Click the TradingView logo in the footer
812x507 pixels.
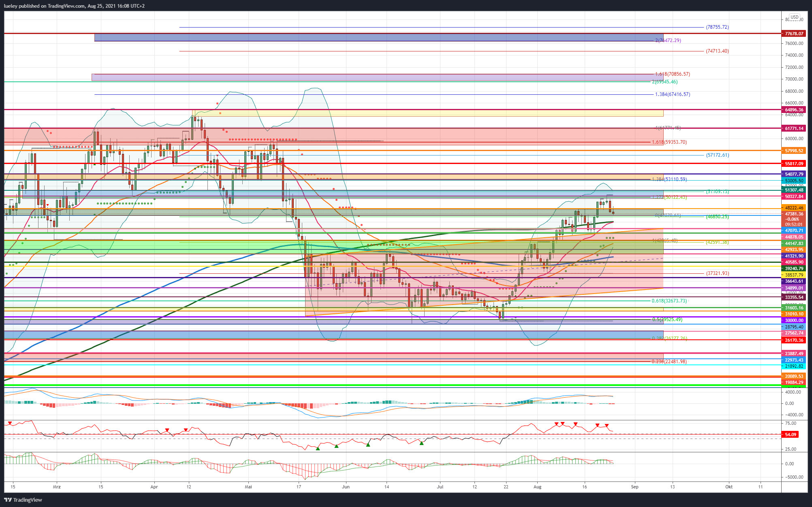click(23, 500)
